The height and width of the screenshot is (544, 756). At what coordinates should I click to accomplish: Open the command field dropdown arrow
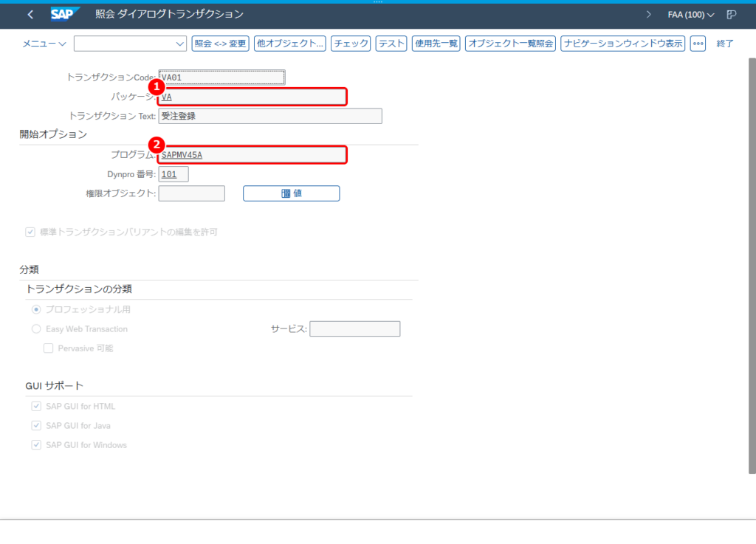[x=180, y=44]
